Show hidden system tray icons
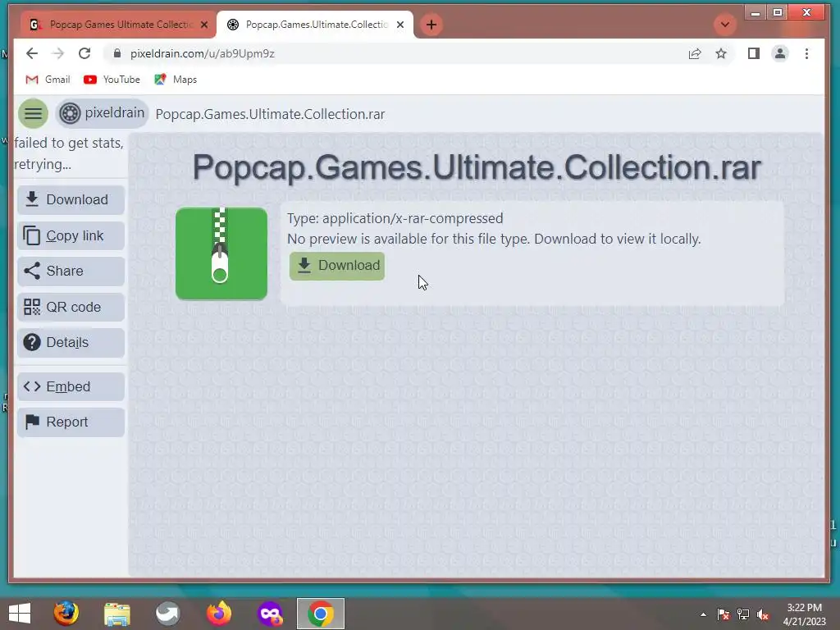This screenshot has width=840, height=630. (703, 614)
